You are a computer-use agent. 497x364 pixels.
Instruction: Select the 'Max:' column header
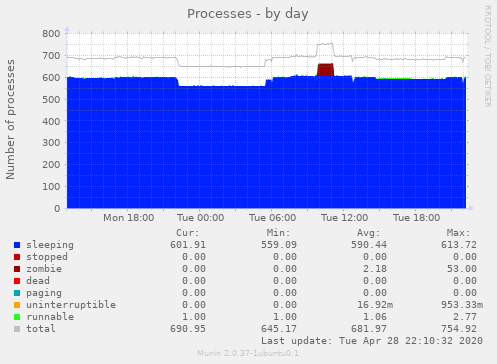coord(459,233)
